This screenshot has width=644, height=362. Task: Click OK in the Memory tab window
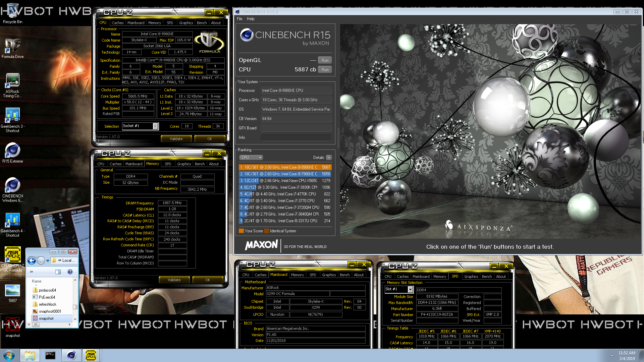[x=208, y=280]
